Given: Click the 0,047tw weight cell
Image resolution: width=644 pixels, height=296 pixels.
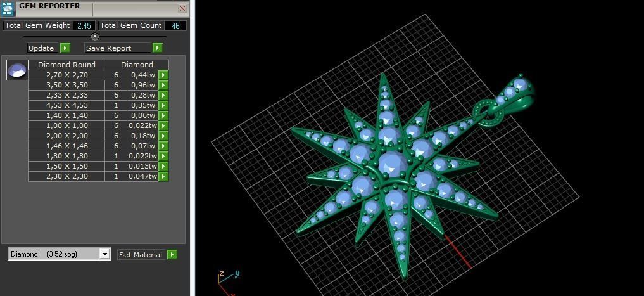Looking at the screenshot, I should tap(143, 176).
